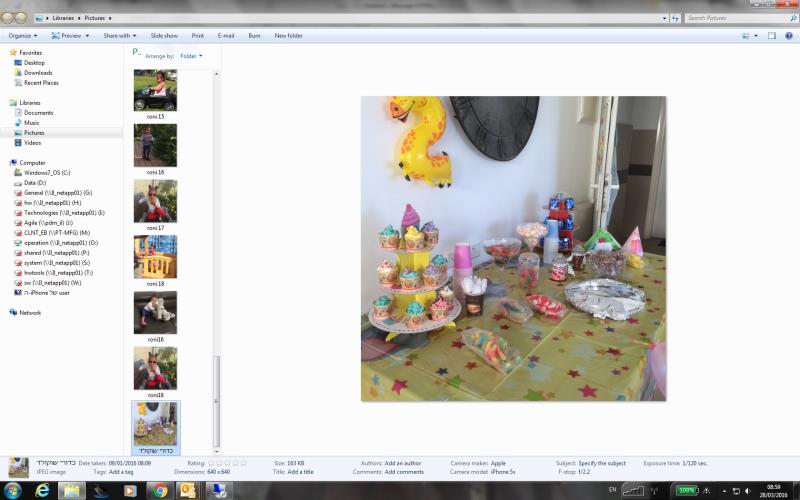The width and height of the screenshot is (800, 500).
Task: Select Computer in the navigation pane
Action: point(32,163)
